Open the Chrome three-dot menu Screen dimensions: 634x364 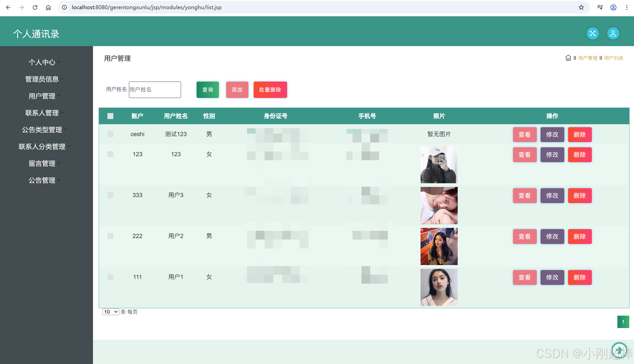coord(627,7)
